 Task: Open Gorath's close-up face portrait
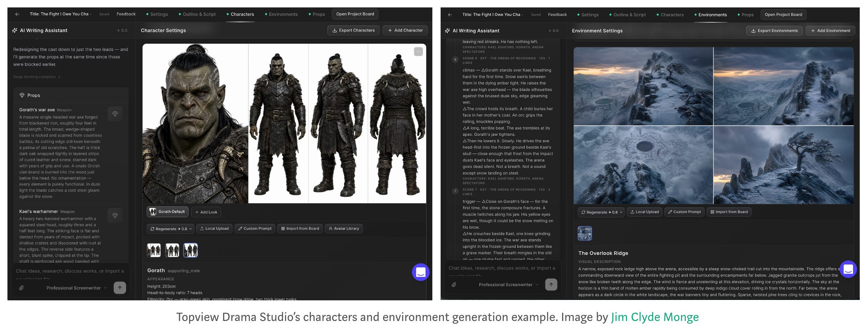[x=195, y=124]
